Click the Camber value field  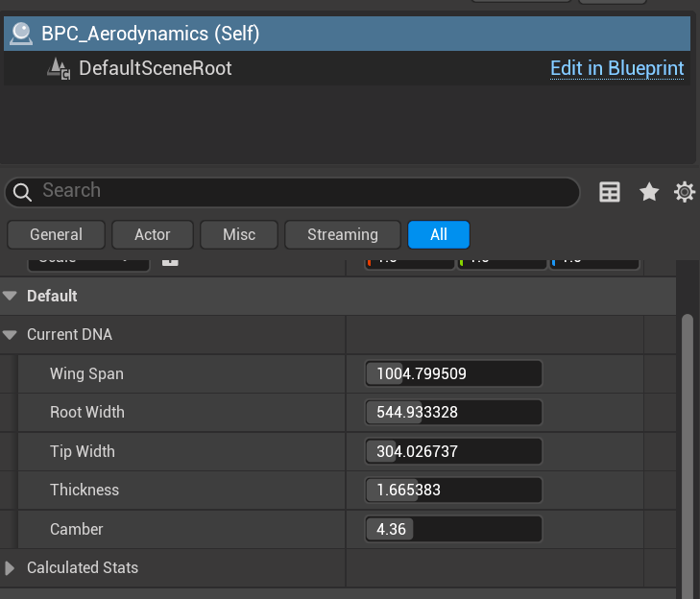453,529
